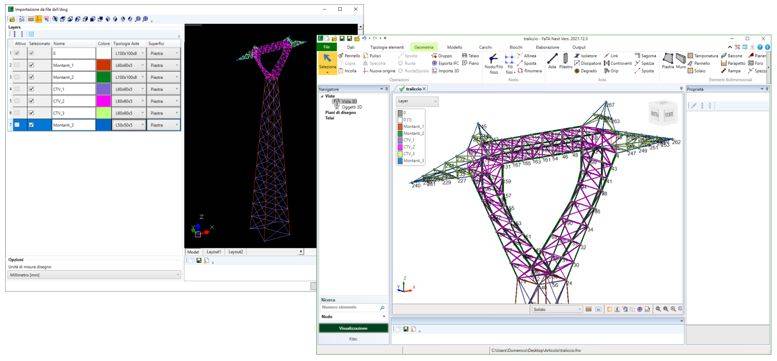Open Superfici dropdown for CTV_1 row
Image resolution: width=777 pixels, height=361 pixels.
pyautogui.click(x=164, y=89)
